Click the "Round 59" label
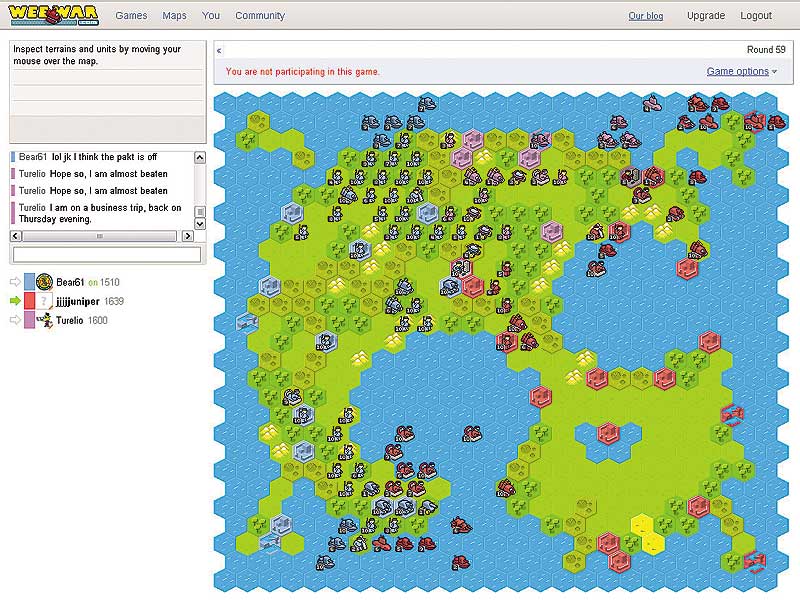Screen dimensions: 800x605 [766, 49]
